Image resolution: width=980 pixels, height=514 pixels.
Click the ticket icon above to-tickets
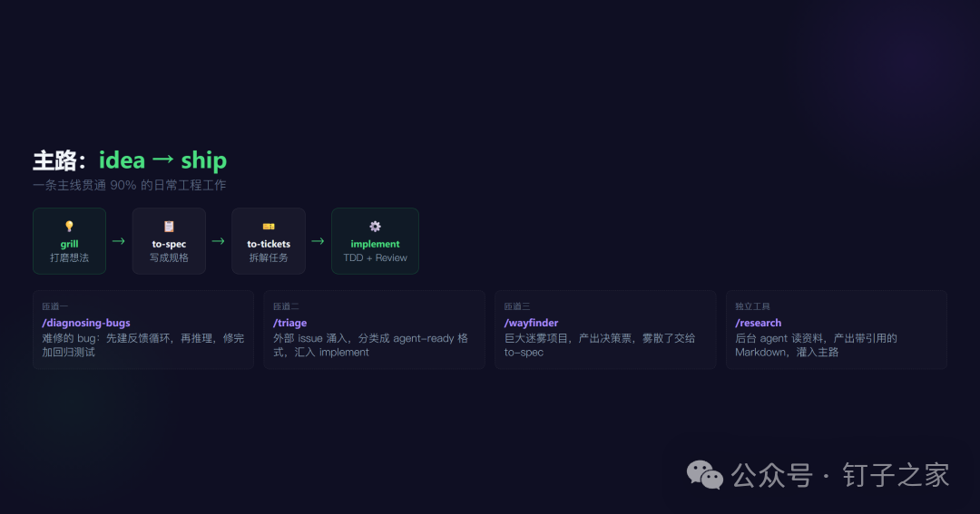[269, 226]
